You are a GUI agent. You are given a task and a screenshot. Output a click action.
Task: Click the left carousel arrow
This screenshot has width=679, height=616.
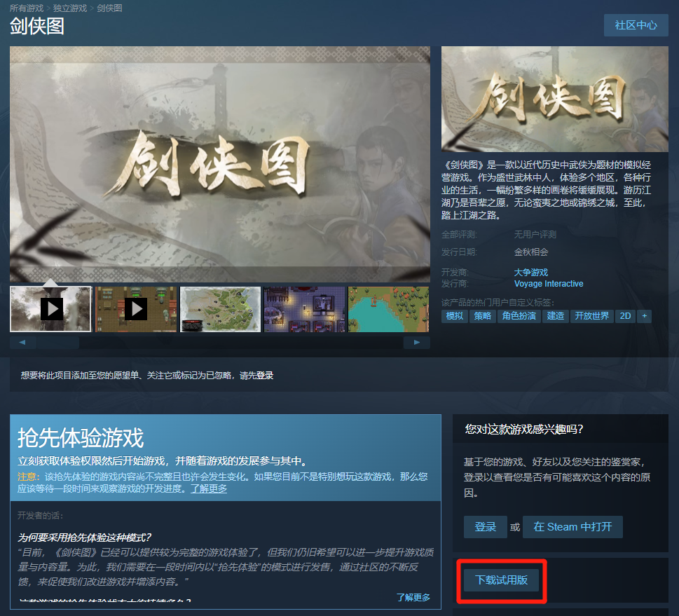tap(22, 341)
